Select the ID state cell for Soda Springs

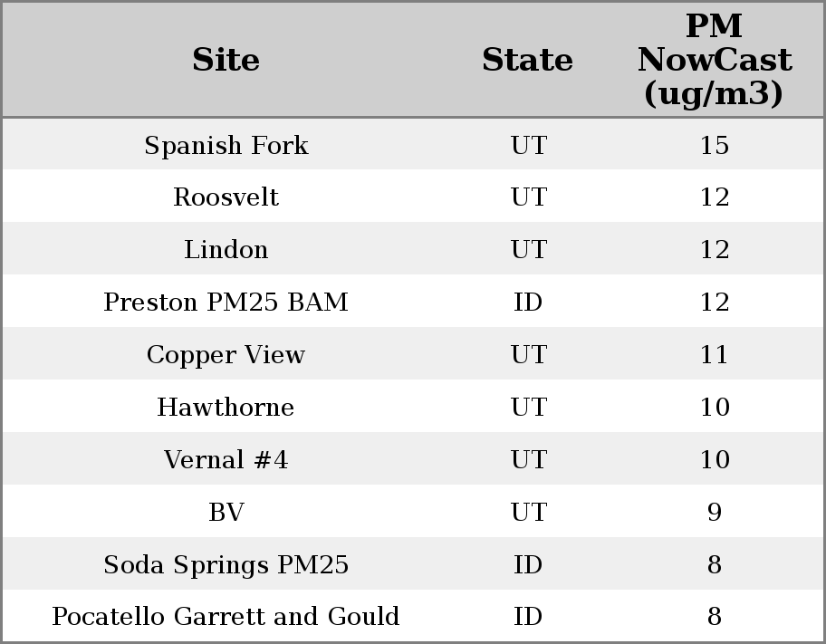point(527,564)
